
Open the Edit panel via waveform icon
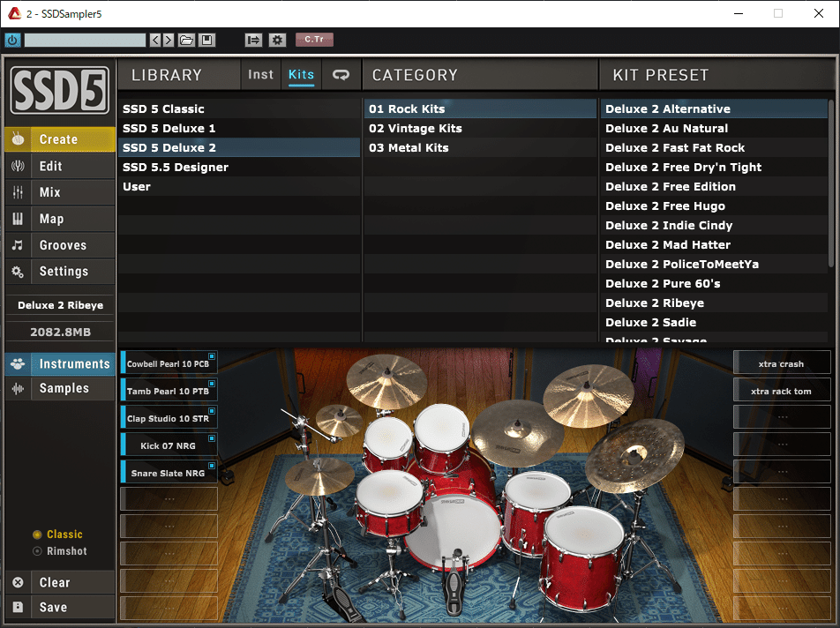pos(18,166)
